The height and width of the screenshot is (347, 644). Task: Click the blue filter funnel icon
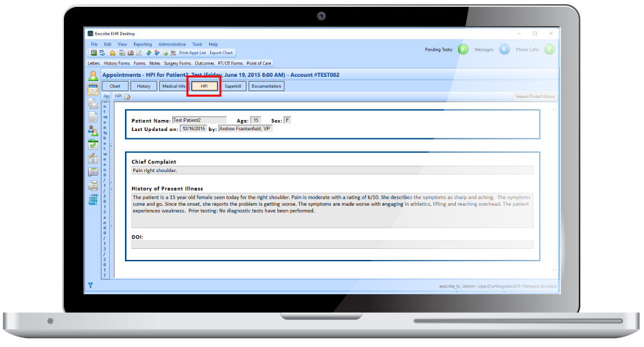(91, 285)
